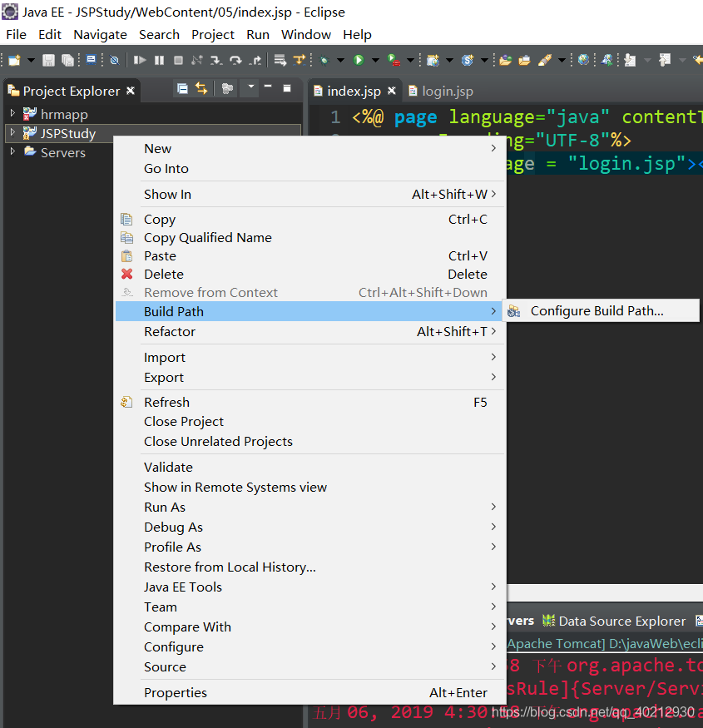Click the New Servlet icon

coord(467,60)
